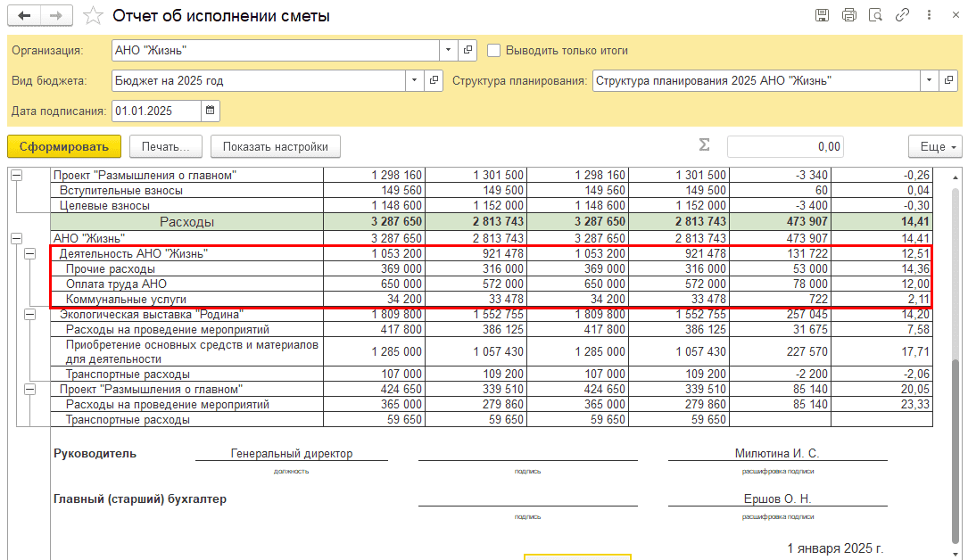
Task: Add report to favorites with star icon
Action: 92,16
